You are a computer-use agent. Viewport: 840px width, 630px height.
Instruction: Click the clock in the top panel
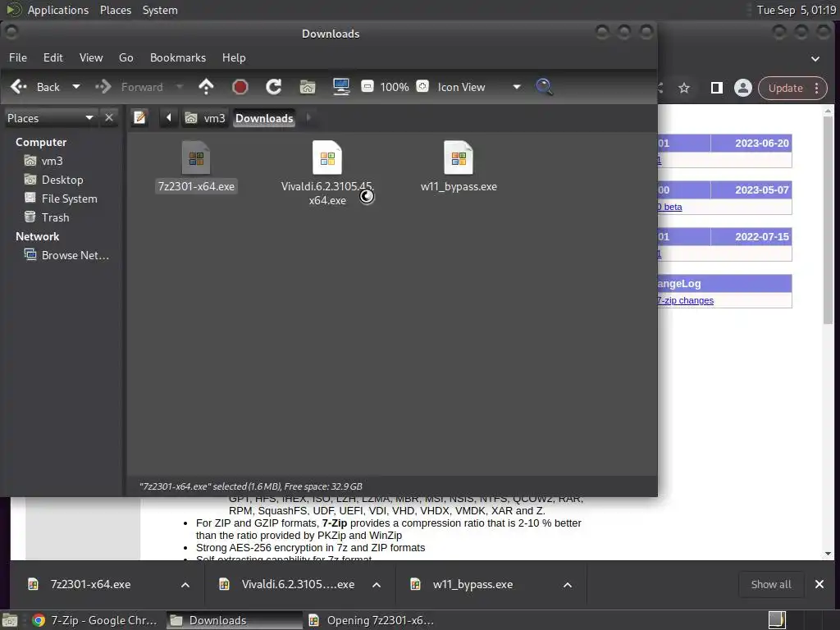(x=796, y=10)
